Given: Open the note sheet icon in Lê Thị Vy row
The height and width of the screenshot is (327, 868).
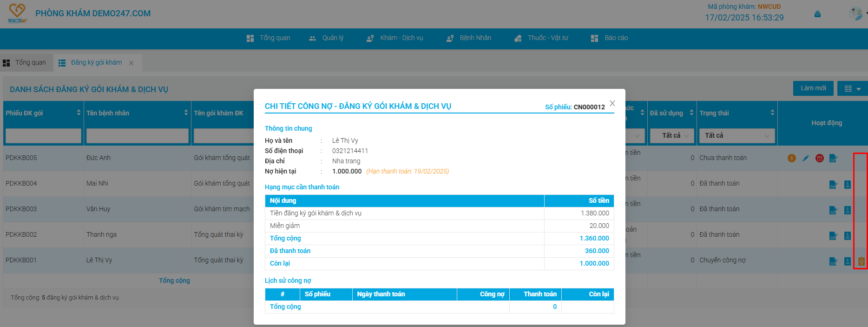Looking at the screenshot, I should point(834,261).
